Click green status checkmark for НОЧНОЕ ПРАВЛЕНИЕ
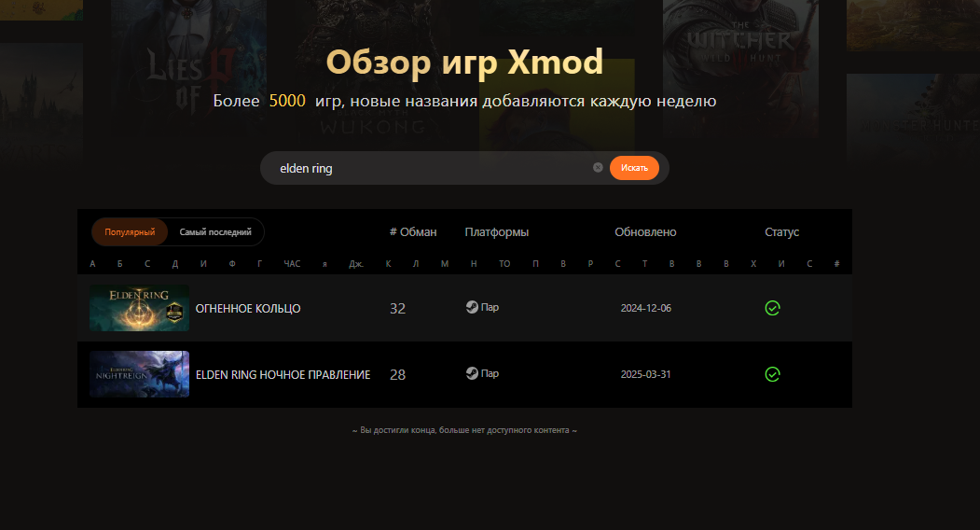Screen dimensions: 980x530 pos(772,374)
